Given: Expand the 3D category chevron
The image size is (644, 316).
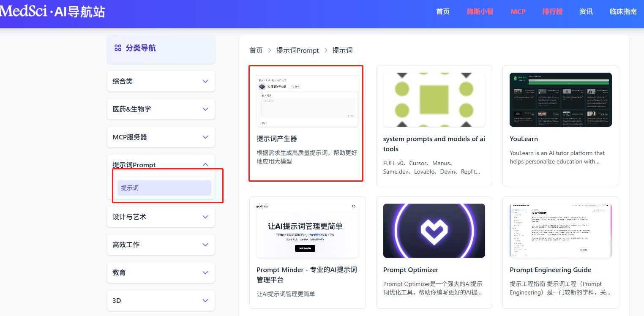Looking at the screenshot, I should tap(205, 300).
